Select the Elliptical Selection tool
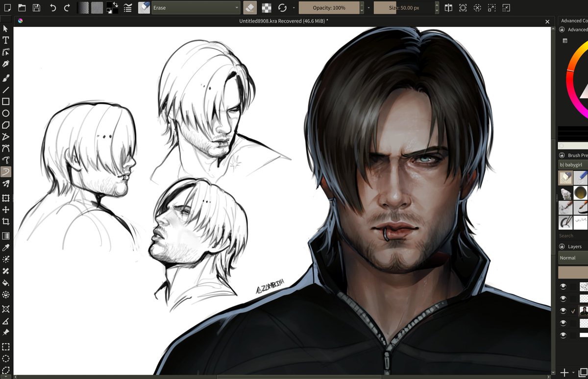This screenshot has width=588, height=379. (x=6, y=359)
